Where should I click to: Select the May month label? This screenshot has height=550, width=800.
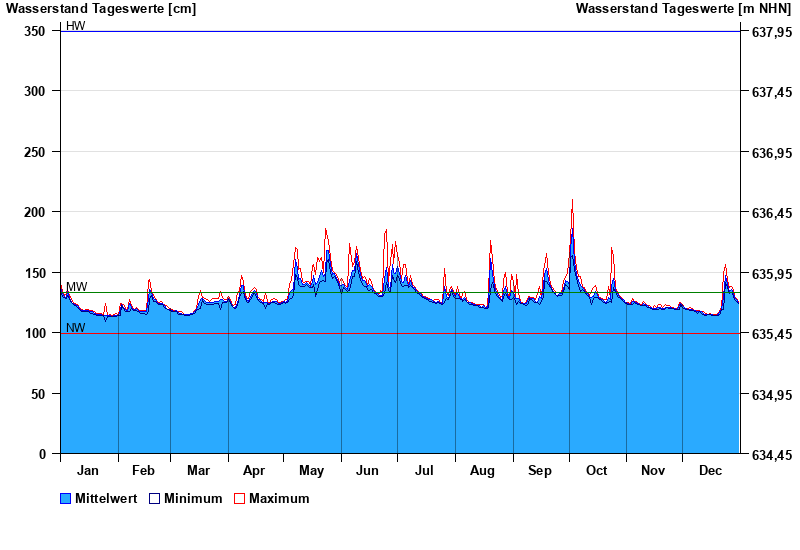[x=311, y=471]
